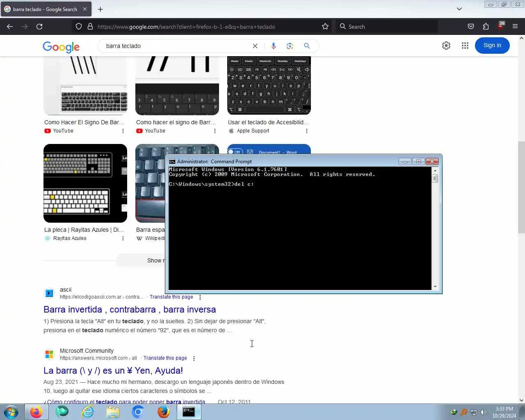Switch to Command Prompt taskbar button
Image resolution: width=525 pixels, height=420 pixels.
pyautogui.click(x=189, y=412)
